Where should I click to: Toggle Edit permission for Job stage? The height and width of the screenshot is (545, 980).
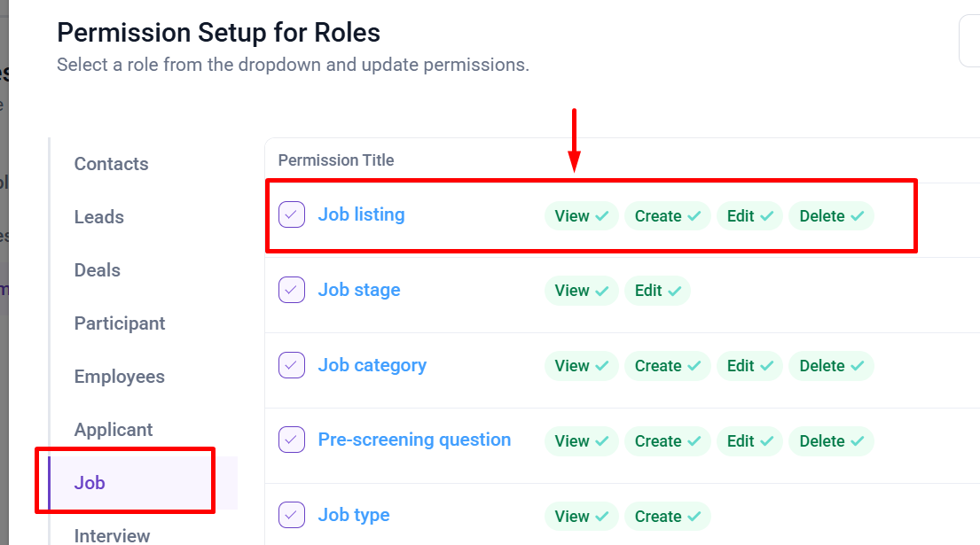click(x=657, y=291)
